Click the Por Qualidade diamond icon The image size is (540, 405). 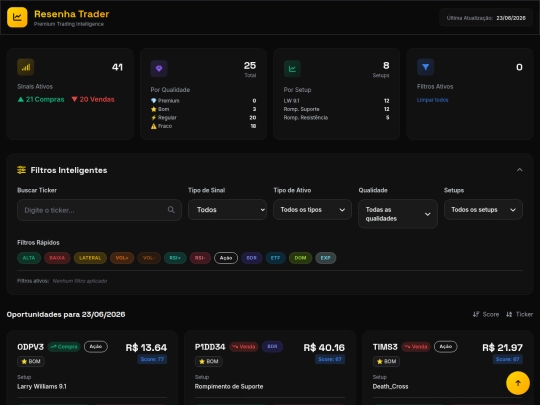click(159, 69)
